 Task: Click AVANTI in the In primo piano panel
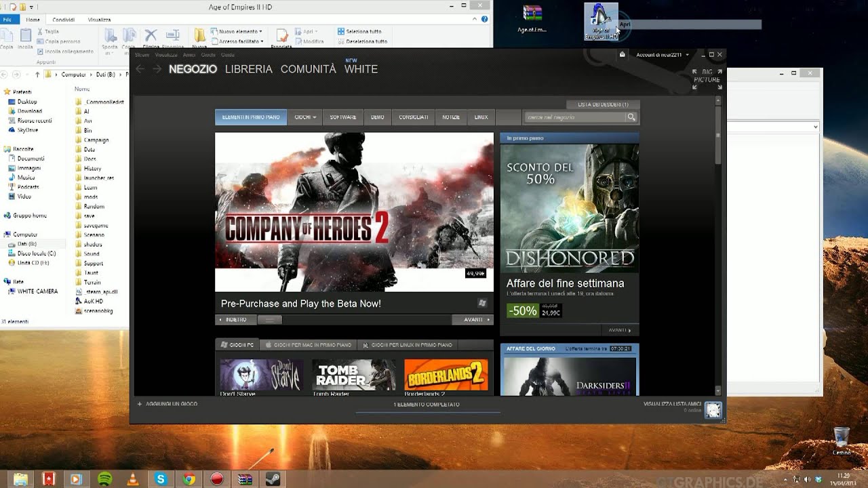(x=620, y=330)
